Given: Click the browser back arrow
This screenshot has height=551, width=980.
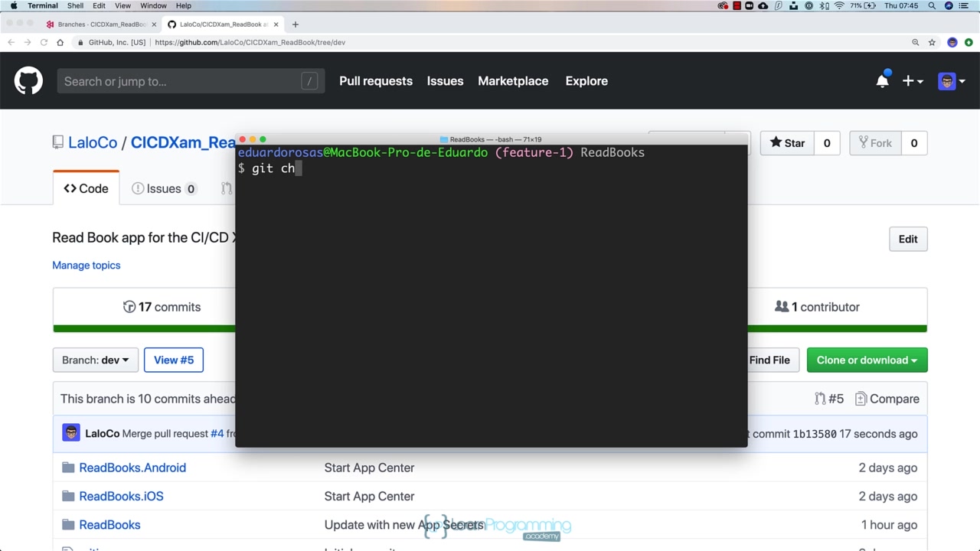Looking at the screenshot, I should [11, 42].
